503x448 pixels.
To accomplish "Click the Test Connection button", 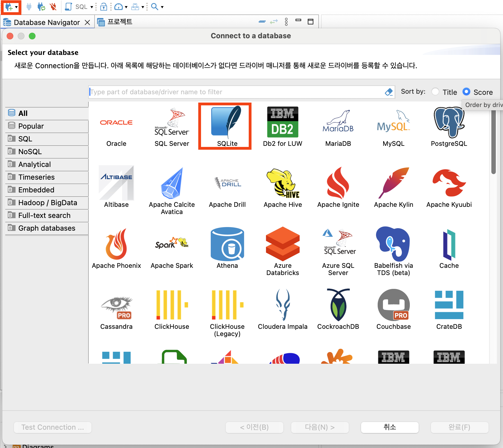I will pos(53,427).
